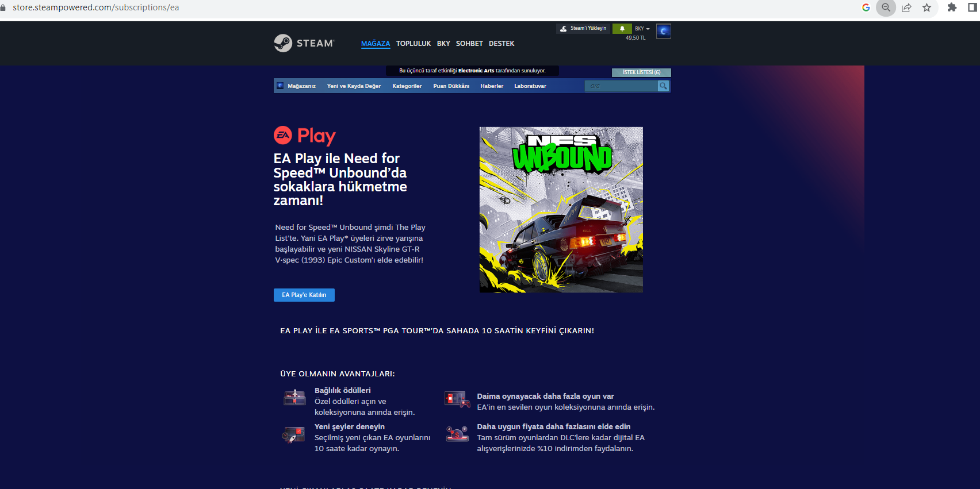Click the Steam'i Yükleyin button
Screen dimensions: 980x489
(x=583, y=28)
